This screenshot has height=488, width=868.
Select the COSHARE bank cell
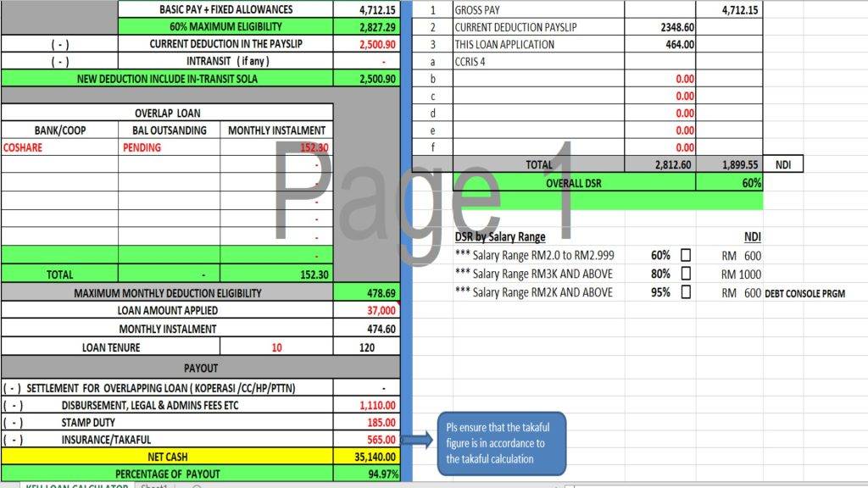[x=60, y=147]
